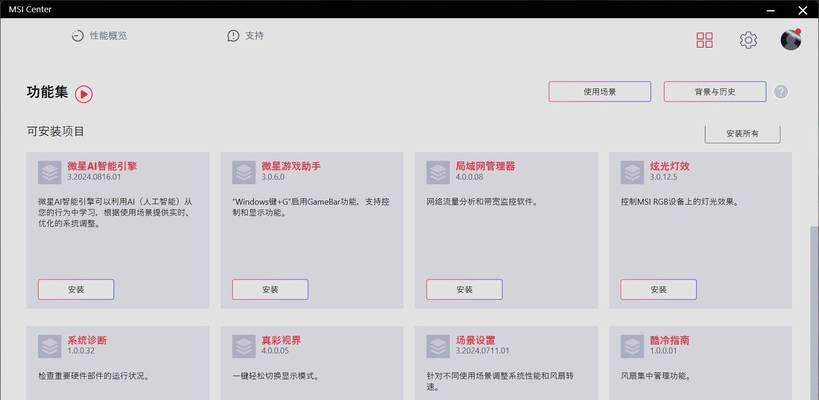The height and width of the screenshot is (400, 819).
Task: Install 局域网管理器
Action: [464, 289]
